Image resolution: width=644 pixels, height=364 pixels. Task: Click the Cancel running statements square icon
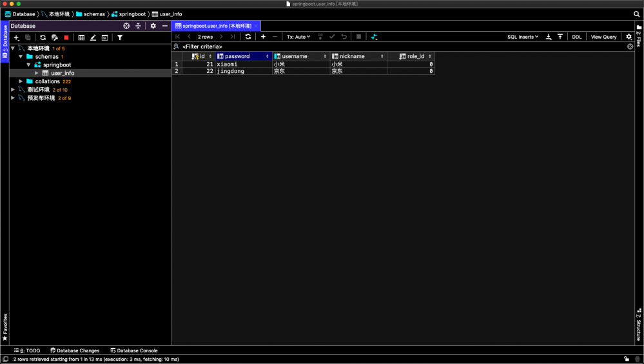coord(358,37)
